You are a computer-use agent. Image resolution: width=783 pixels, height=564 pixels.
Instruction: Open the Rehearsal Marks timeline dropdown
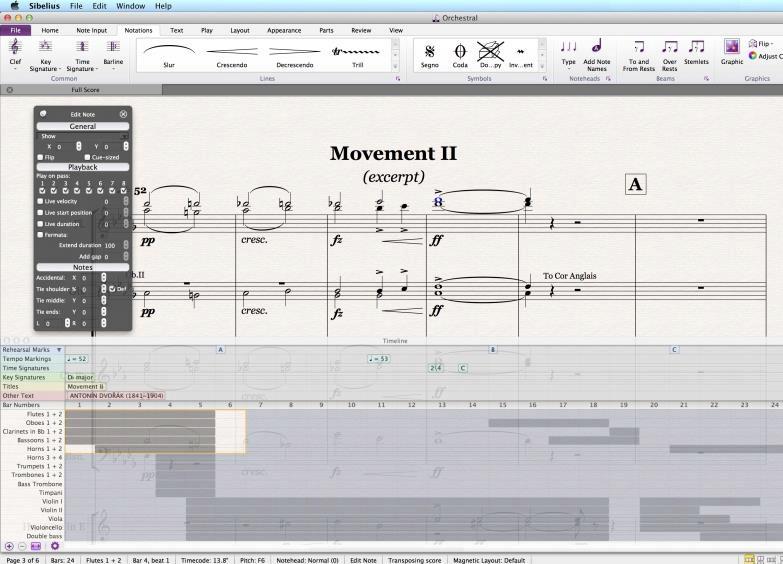(x=59, y=350)
